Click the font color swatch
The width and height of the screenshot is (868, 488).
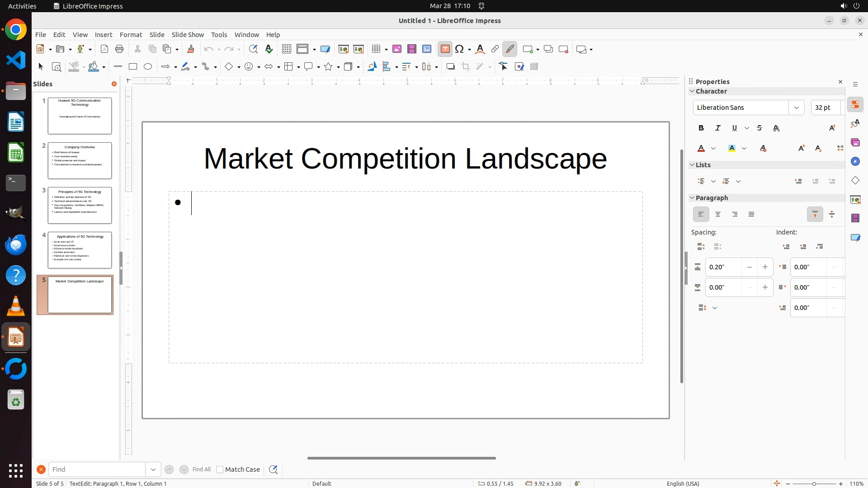[701, 149]
